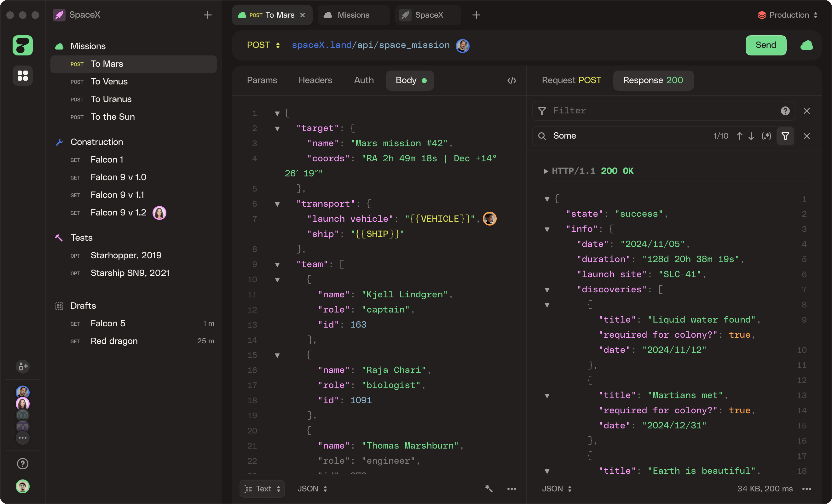Go to next search match arrow
This screenshot has height=504, width=832.
(x=751, y=136)
